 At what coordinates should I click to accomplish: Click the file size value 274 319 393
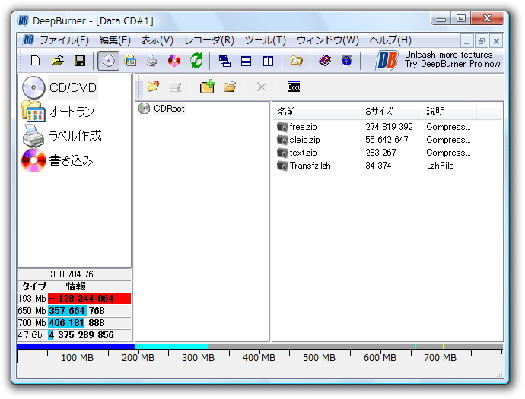coord(389,127)
